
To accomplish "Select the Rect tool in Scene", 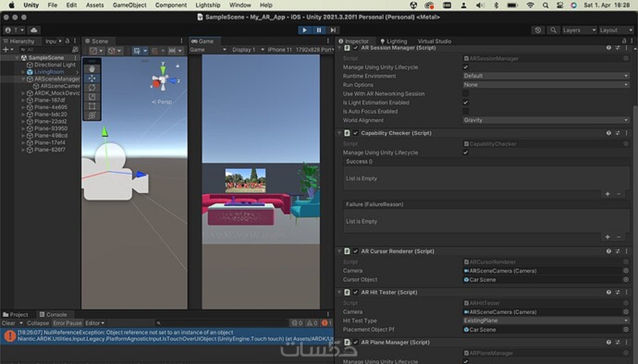I will pos(92,106).
